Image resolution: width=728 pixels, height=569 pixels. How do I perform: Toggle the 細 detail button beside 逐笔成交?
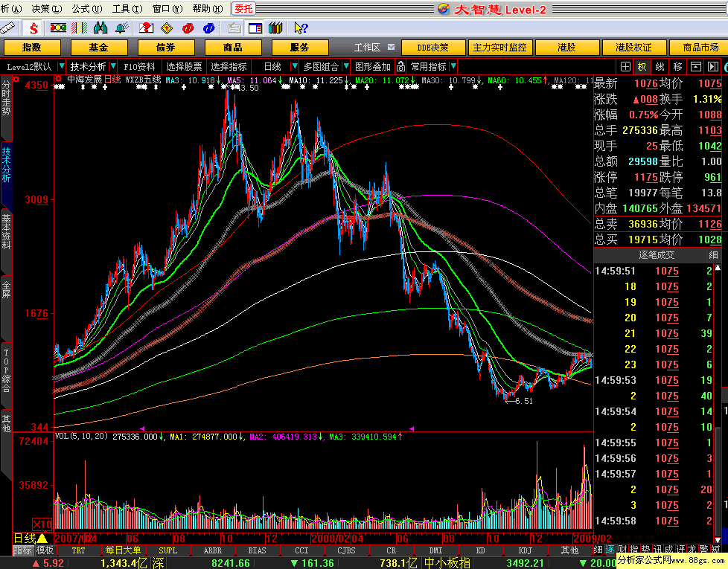tap(713, 254)
